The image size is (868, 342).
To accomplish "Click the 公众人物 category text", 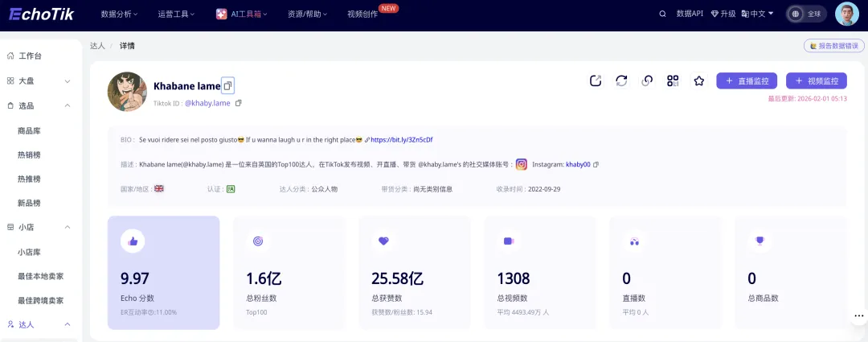I will (325, 189).
